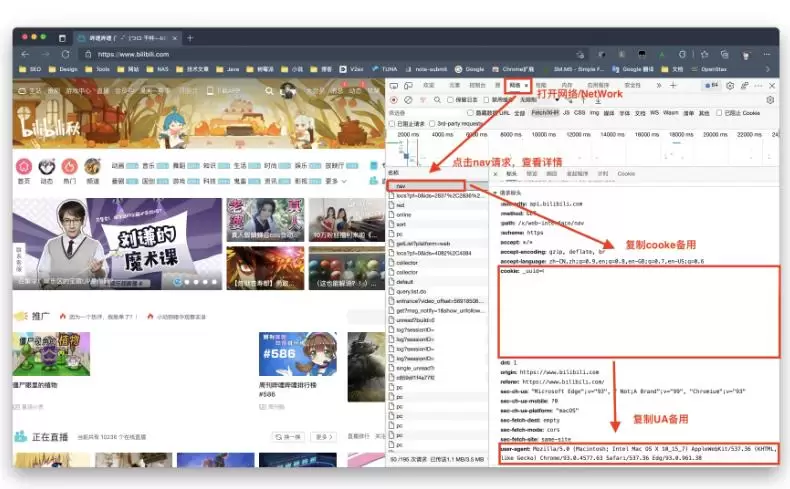Click the 换一换 refresh button in live section
This screenshot has height=489, width=790.
(288, 437)
